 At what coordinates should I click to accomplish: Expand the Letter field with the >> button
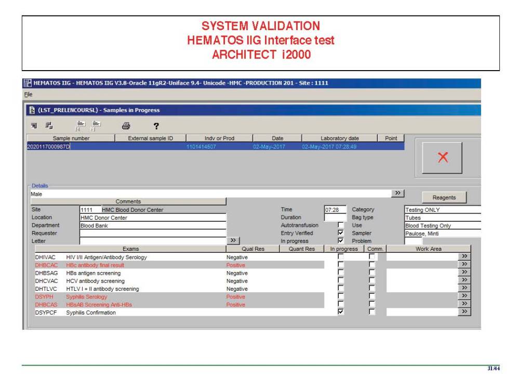click(233, 241)
